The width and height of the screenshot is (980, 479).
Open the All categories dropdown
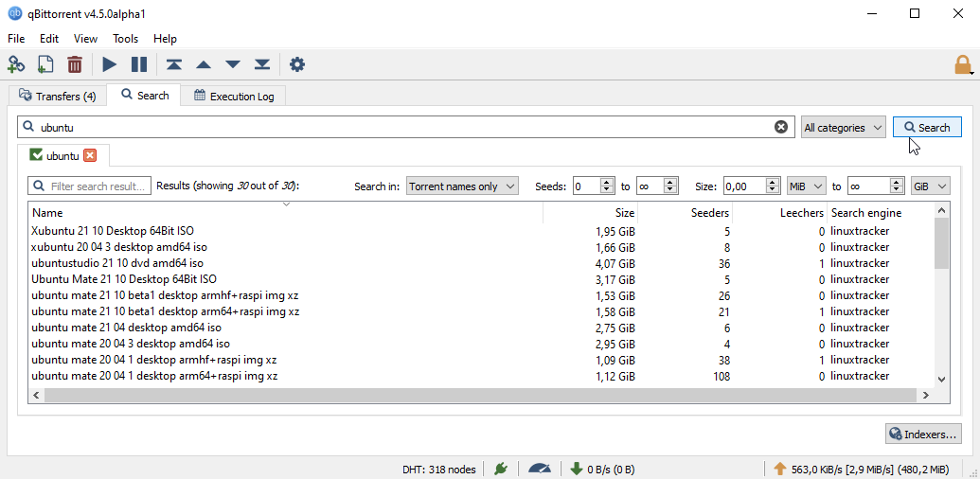click(843, 127)
